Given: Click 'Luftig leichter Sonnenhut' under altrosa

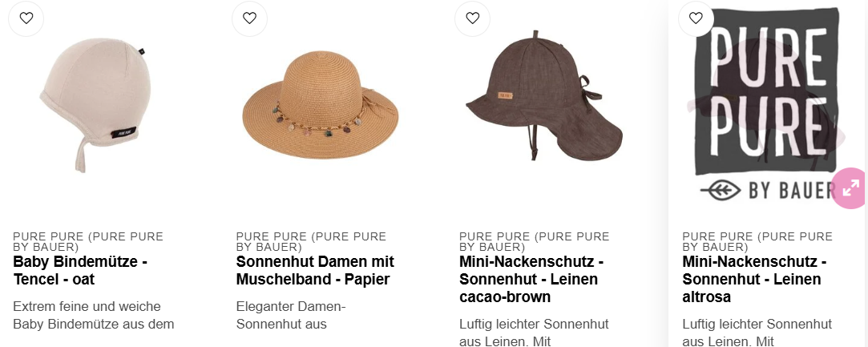Looking at the screenshot, I should pos(757,325).
